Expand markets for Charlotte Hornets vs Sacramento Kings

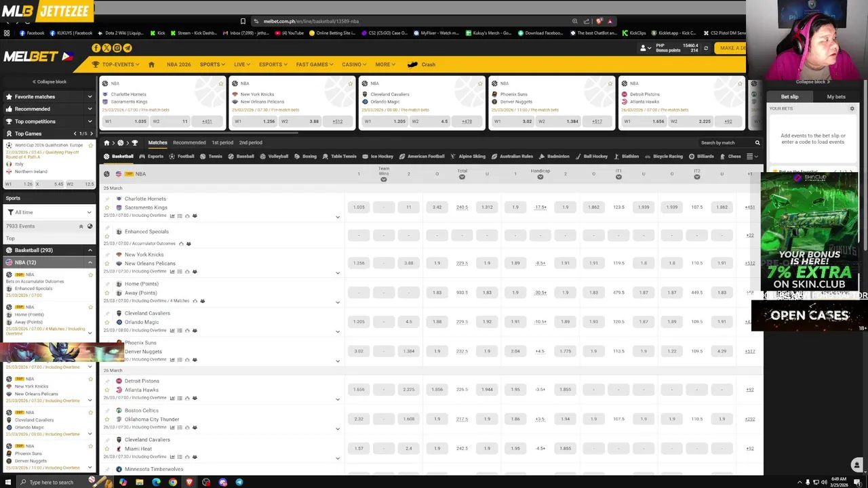click(x=338, y=217)
